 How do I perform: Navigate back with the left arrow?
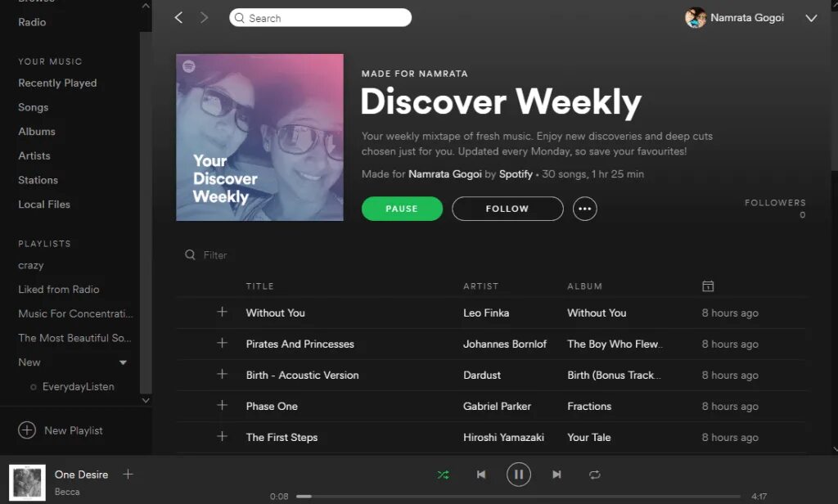178,18
